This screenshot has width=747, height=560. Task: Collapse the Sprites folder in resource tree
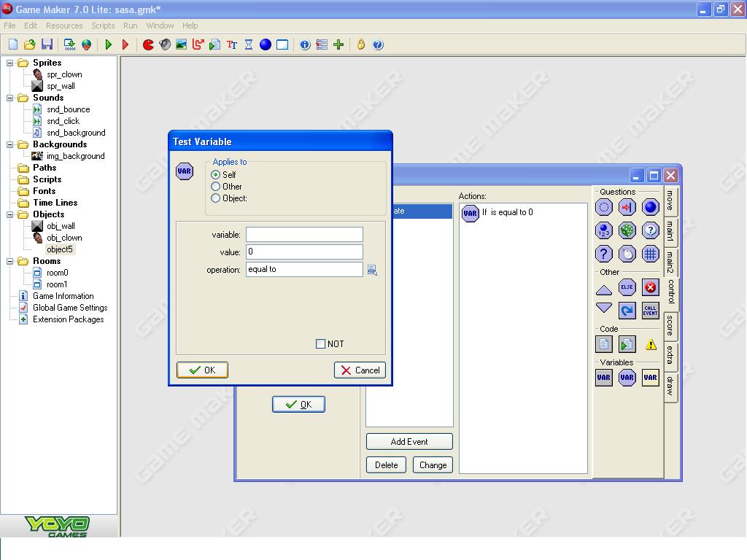click(11, 63)
